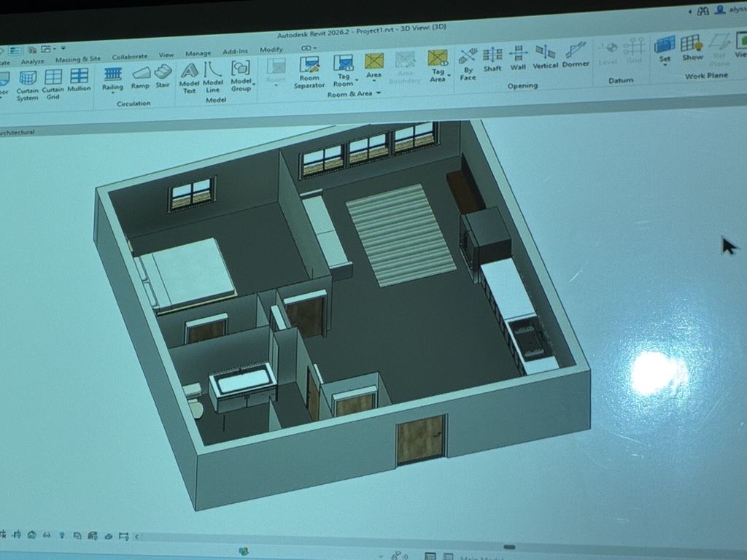
Task: Toggle visual style from the view control bar
Action: coord(31,535)
